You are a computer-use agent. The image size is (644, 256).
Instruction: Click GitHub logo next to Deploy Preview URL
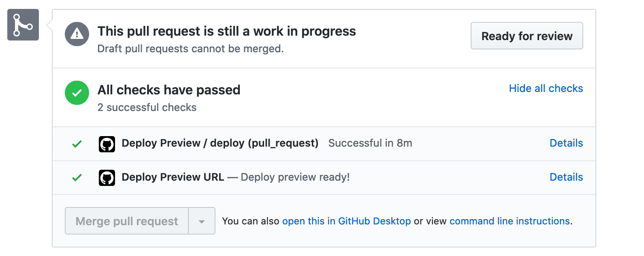coord(107,178)
